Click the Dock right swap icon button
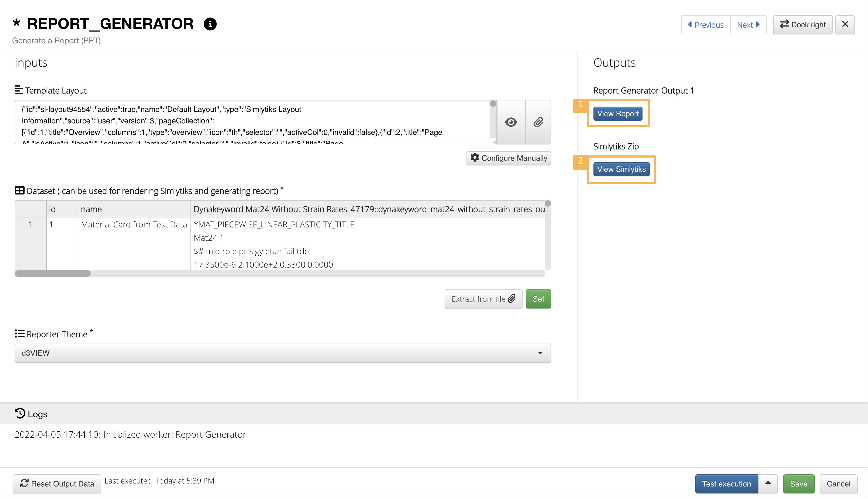Image resolution: width=868 pixels, height=499 pixels. click(x=803, y=25)
